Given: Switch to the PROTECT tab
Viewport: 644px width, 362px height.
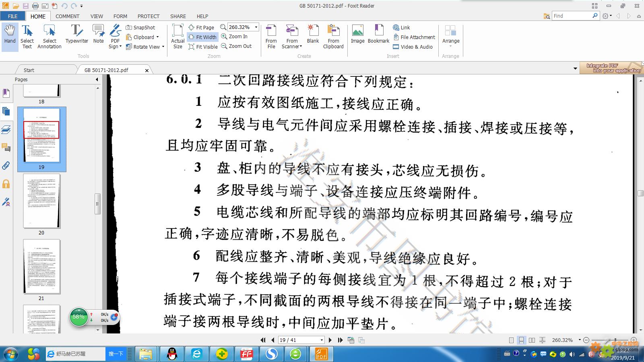Looking at the screenshot, I should 149,16.
